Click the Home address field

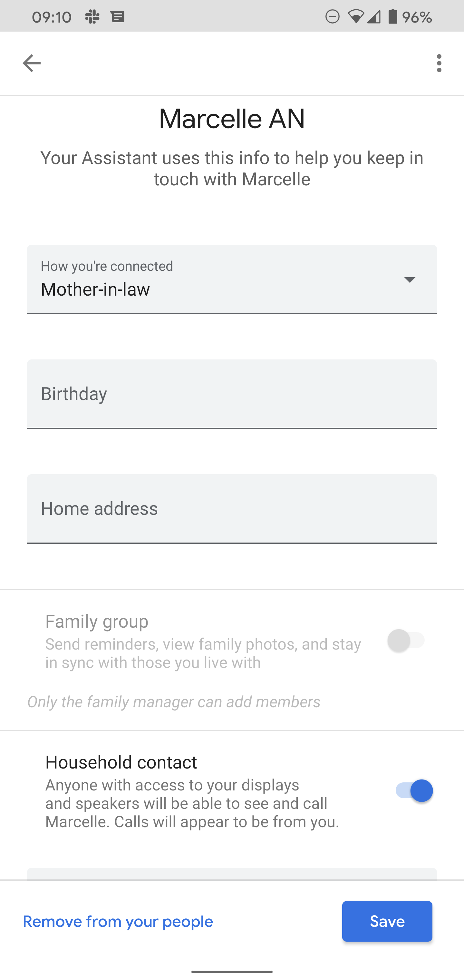tap(232, 509)
